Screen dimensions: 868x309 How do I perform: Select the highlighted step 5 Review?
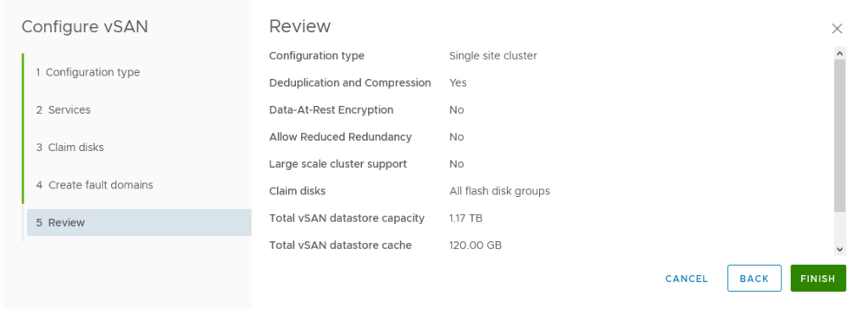(139, 222)
